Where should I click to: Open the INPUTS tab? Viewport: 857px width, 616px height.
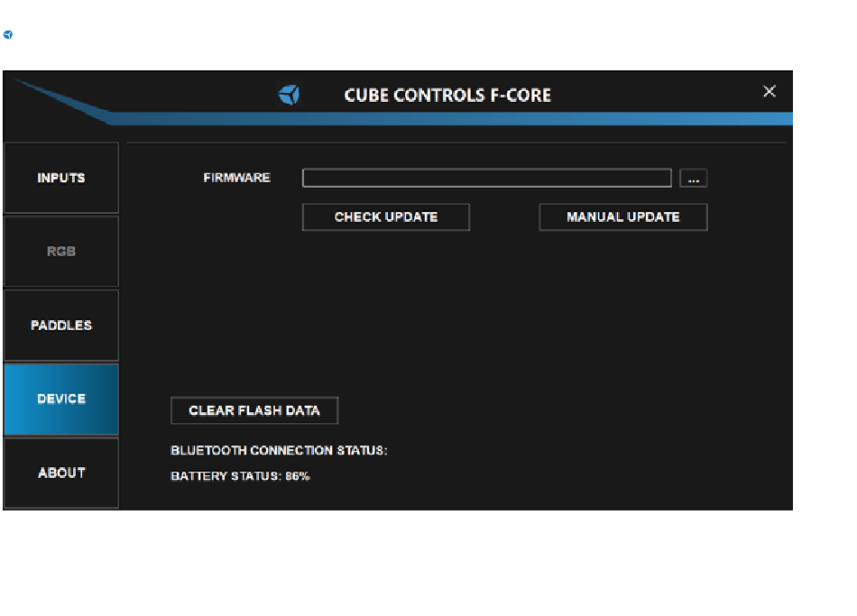pos(61,178)
